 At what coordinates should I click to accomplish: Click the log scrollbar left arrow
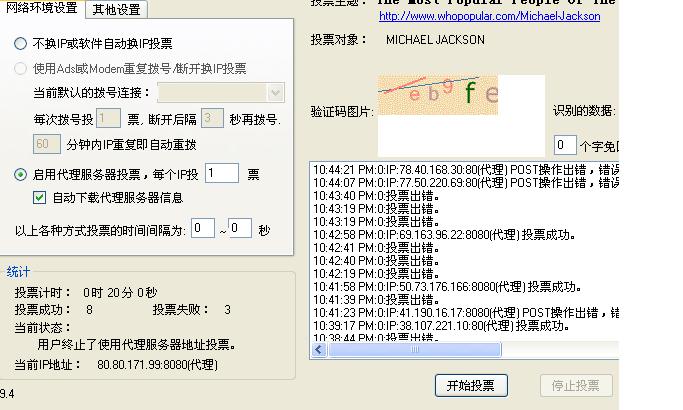tap(319, 350)
